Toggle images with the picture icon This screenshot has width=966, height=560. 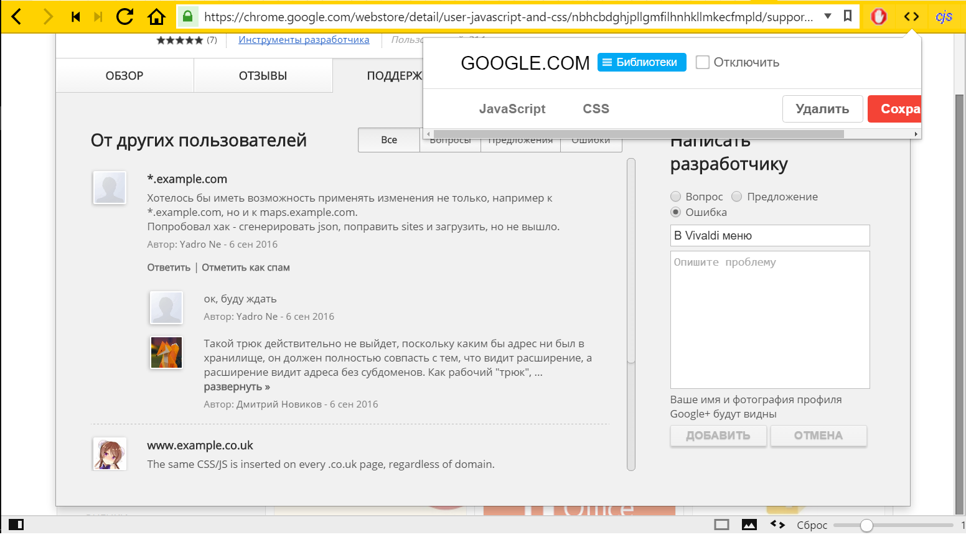[749, 525]
